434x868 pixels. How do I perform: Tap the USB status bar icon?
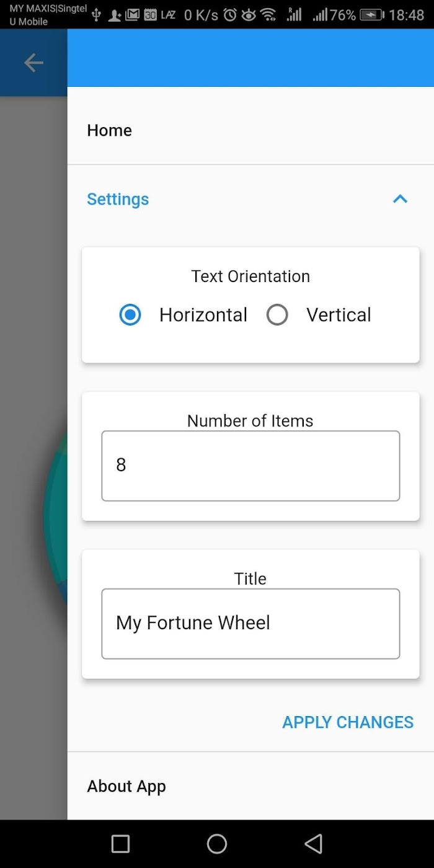tap(96, 15)
